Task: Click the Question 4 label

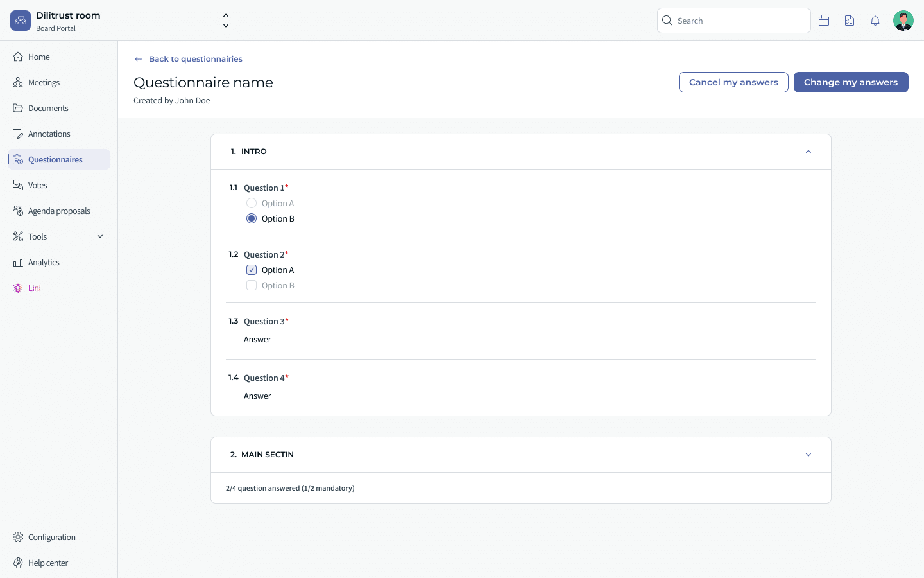Action: [264, 378]
